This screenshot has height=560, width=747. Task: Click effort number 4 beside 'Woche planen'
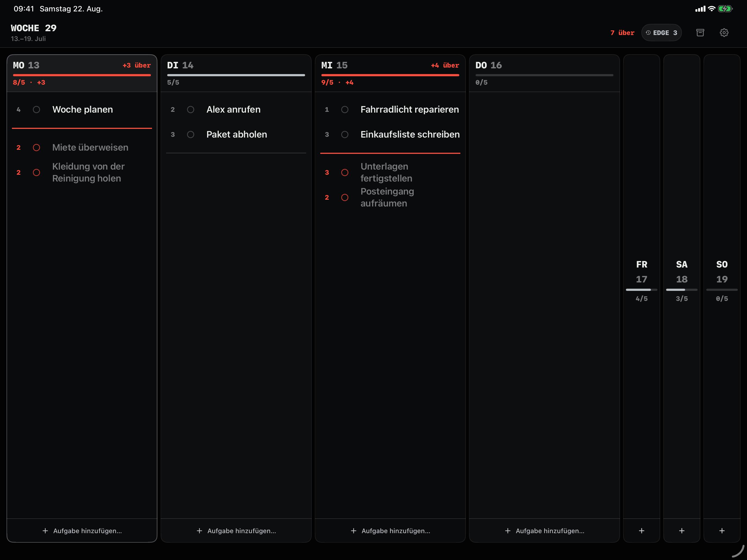(18, 110)
